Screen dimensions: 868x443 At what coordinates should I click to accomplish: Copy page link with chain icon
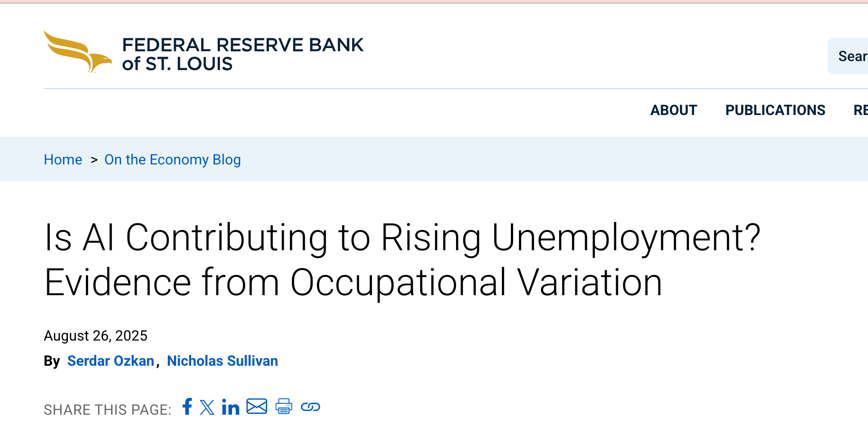[310, 407]
